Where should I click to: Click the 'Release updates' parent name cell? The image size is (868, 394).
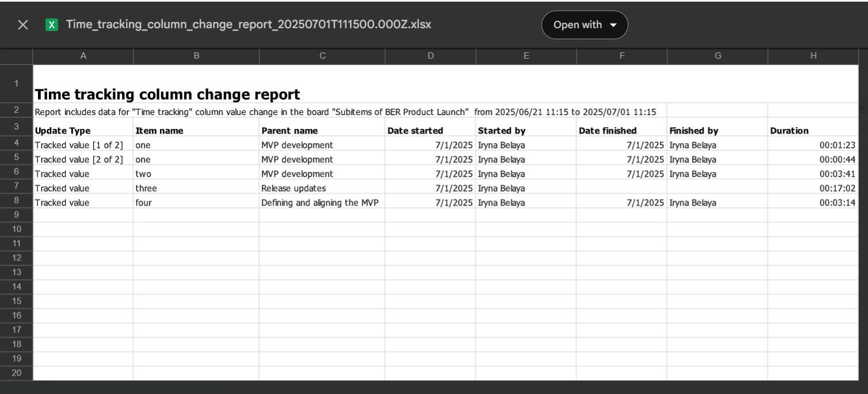(x=322, y=188)
